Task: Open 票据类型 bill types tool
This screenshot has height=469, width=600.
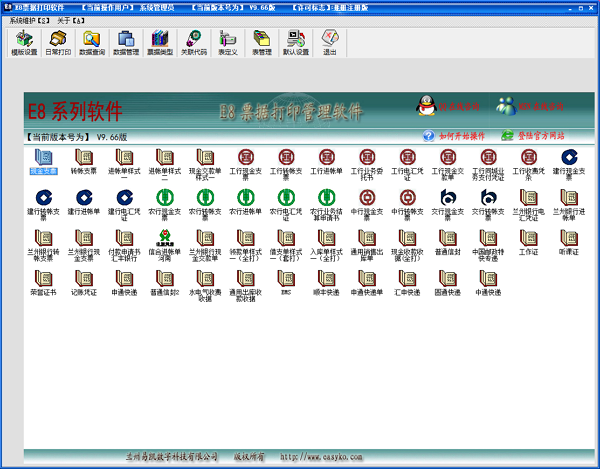Action: pos(160,43)
